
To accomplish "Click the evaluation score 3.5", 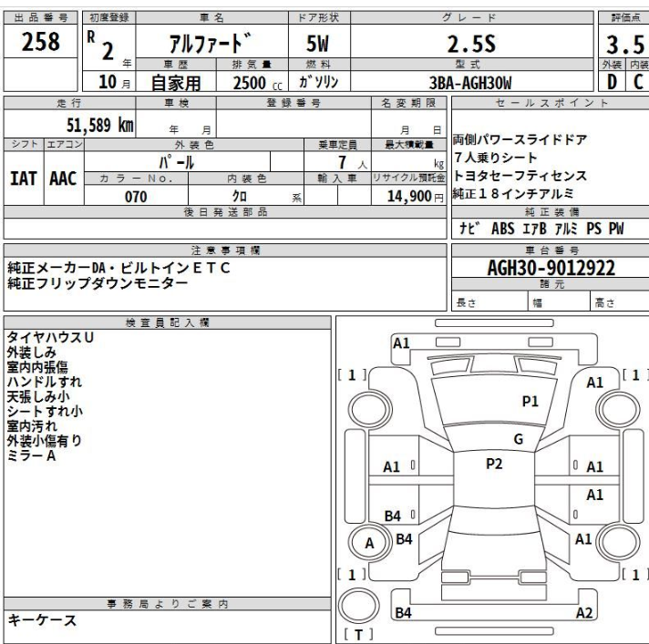I will click(625, 45).
